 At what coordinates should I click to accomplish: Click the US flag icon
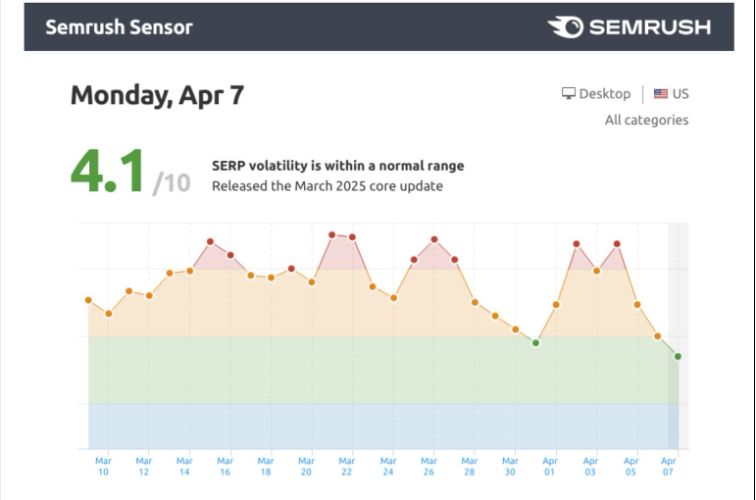(661, 94)
